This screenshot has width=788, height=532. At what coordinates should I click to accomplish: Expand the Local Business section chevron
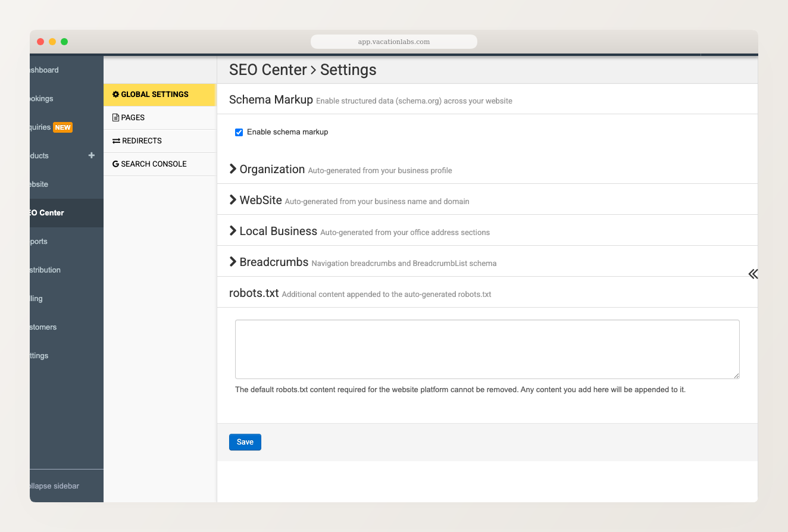(233, 231)
